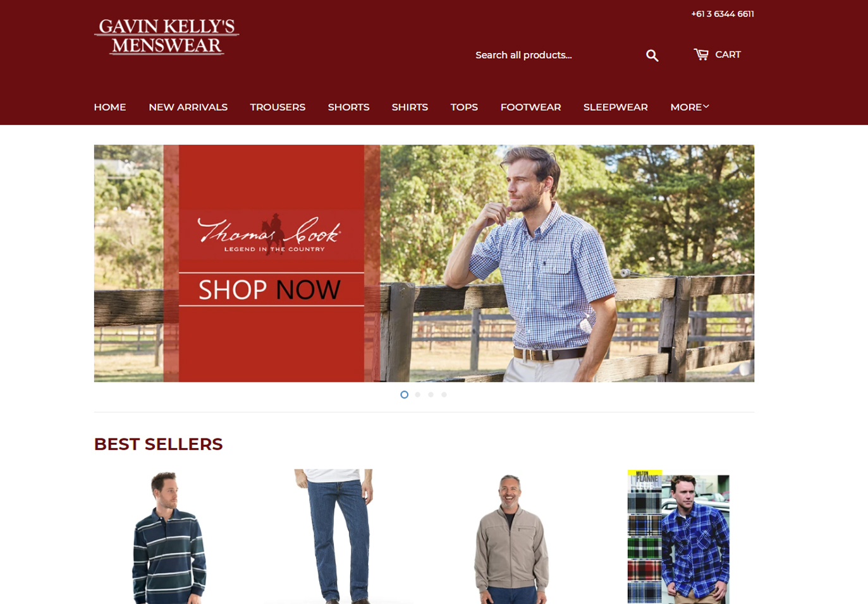Switch to the second slideshow dot
The height and width of the screenshot is (604, 868).
[418, 394]
